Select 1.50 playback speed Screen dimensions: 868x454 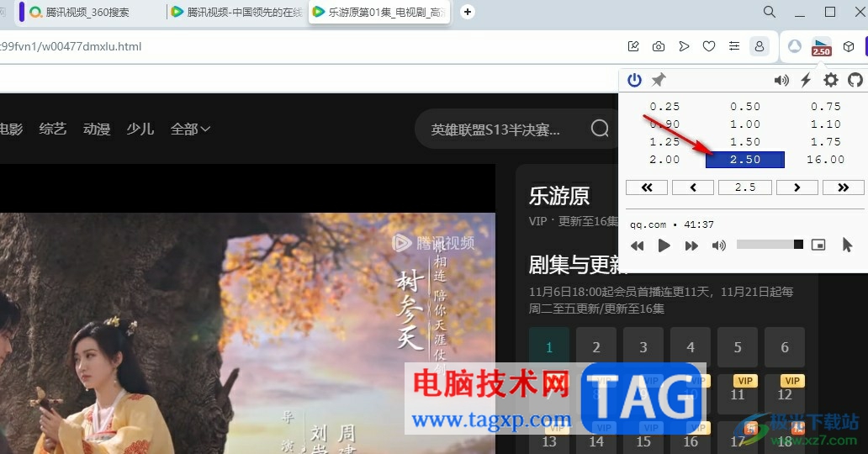tap(745, 142)
